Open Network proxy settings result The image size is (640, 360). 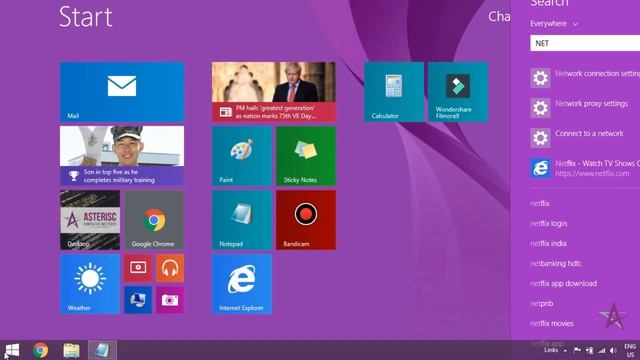click(585, 107)
